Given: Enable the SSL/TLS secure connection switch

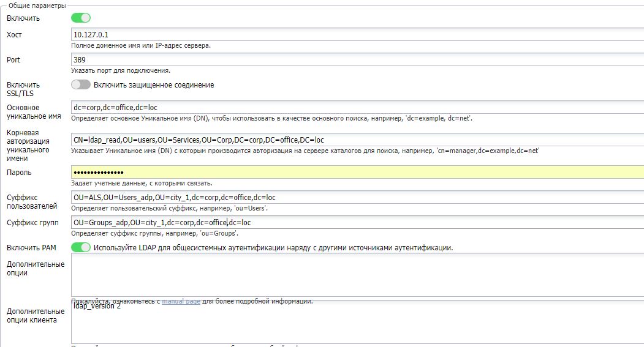Looking at the screenshot, I should (x=80, y=85).
